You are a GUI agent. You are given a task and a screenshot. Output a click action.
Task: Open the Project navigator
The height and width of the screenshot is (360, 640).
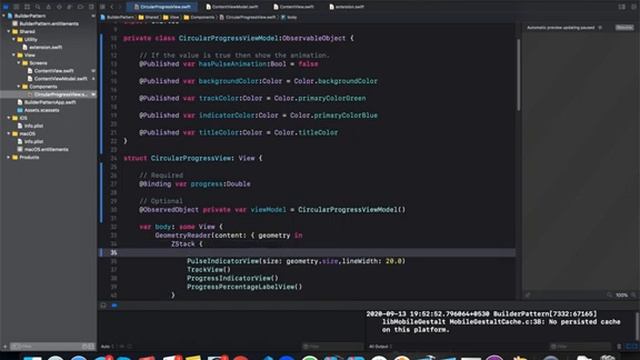tap(6, 7)
